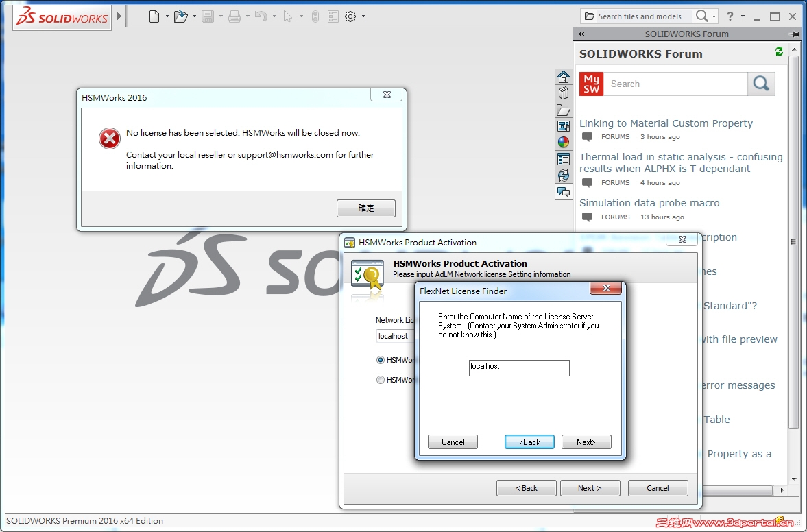Screen dimensions: 807x532
Task: Open 'Simulation data probe macro' post
Action: coord(649,203)
